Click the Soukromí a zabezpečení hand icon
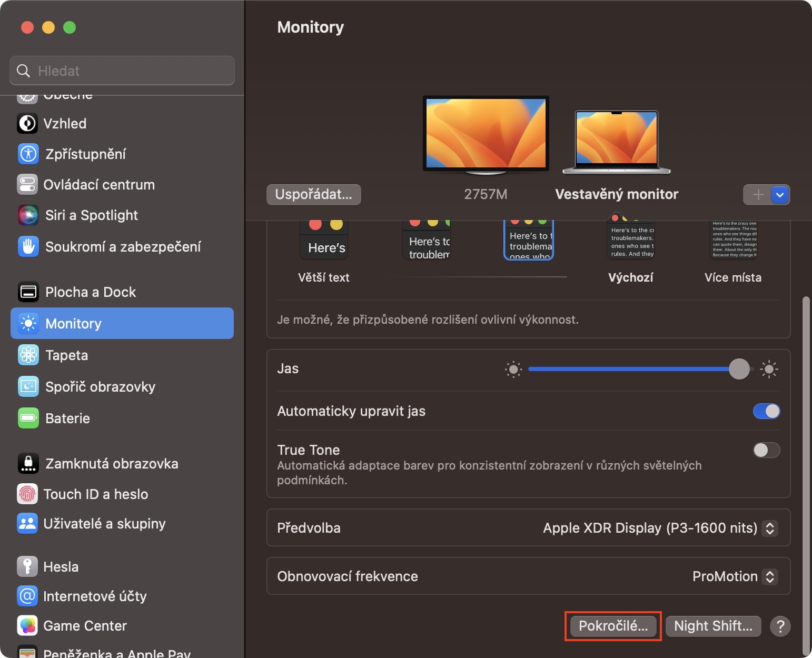This screenshot has width=812, height=658. (x=28, y=246)
